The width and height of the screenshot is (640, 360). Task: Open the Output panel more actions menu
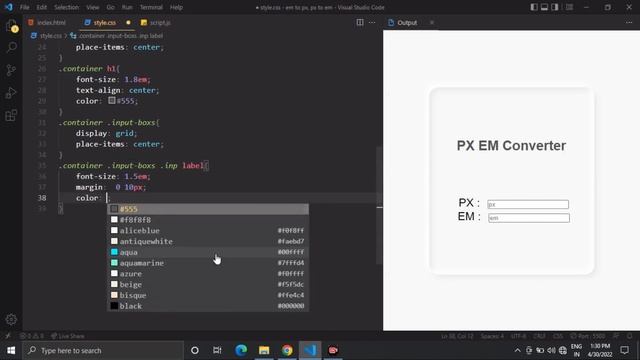coord(629,22)
